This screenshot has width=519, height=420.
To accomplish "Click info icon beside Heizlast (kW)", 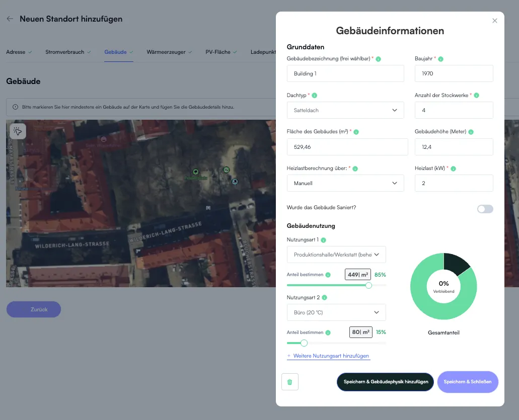I will pyautogui.click(x=454, y=169).
